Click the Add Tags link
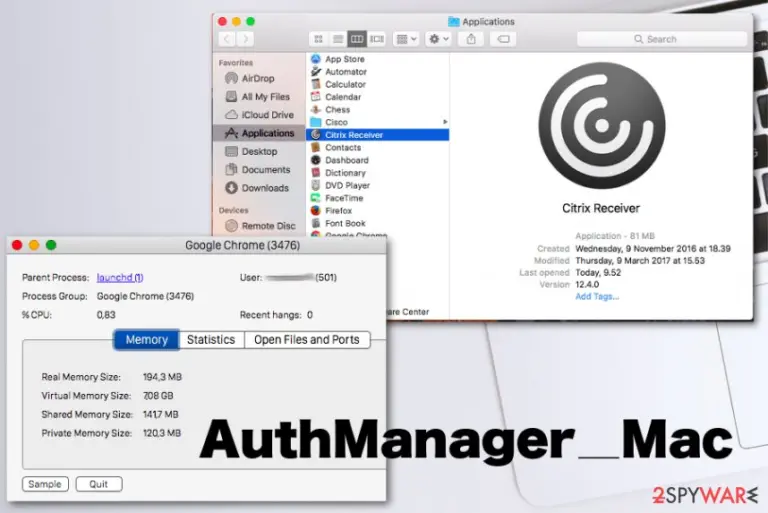 tap(597, 296)
